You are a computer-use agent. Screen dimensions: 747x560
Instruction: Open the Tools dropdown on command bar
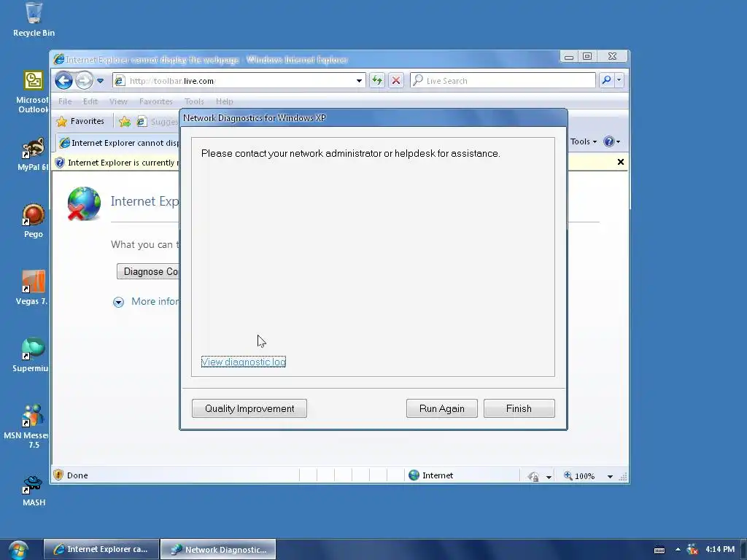click(583, 141)
